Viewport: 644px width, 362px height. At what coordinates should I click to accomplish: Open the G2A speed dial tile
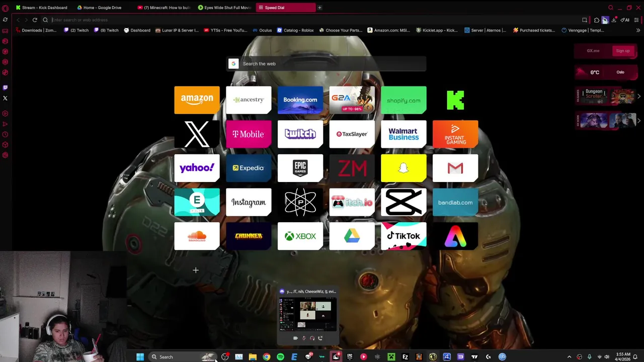[x=352, y=100]
